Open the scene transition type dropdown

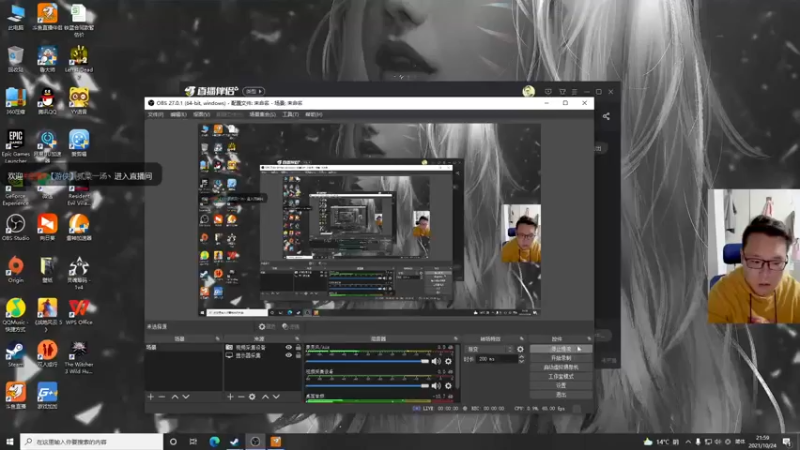[x=489, y=349]
